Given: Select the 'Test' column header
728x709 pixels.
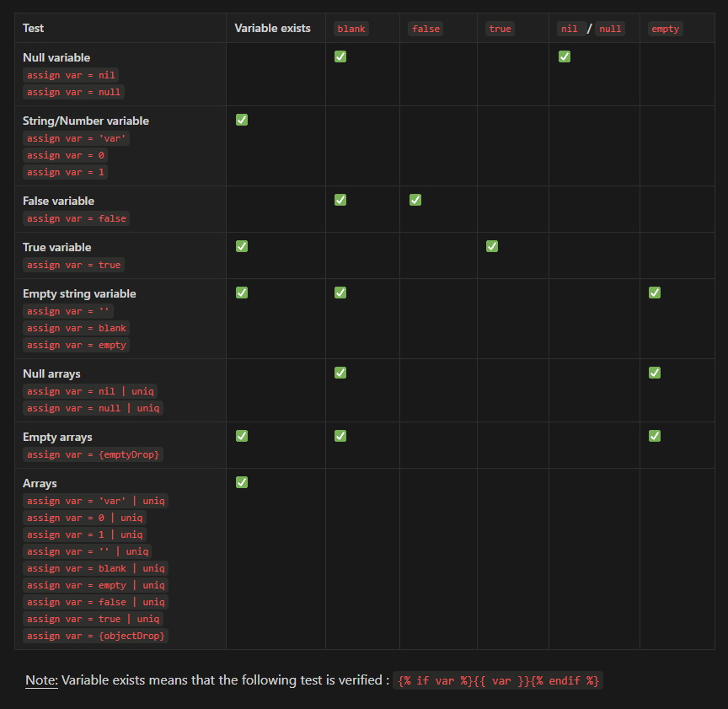Looking at the screenshot, I should (x=34, y=29).
